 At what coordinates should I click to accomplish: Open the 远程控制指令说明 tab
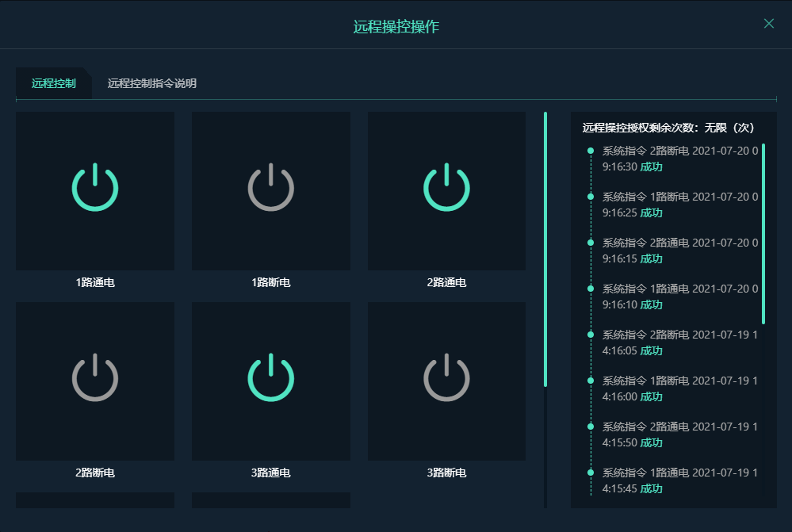point(151,82)
